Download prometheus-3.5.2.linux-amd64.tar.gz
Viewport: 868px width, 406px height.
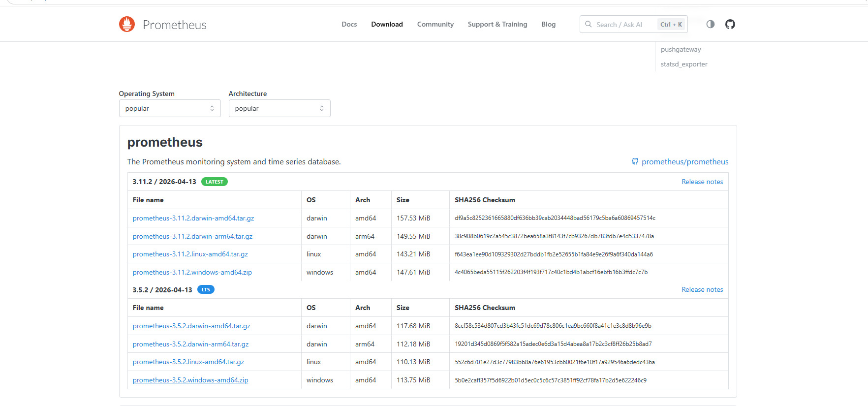(188, 362)
